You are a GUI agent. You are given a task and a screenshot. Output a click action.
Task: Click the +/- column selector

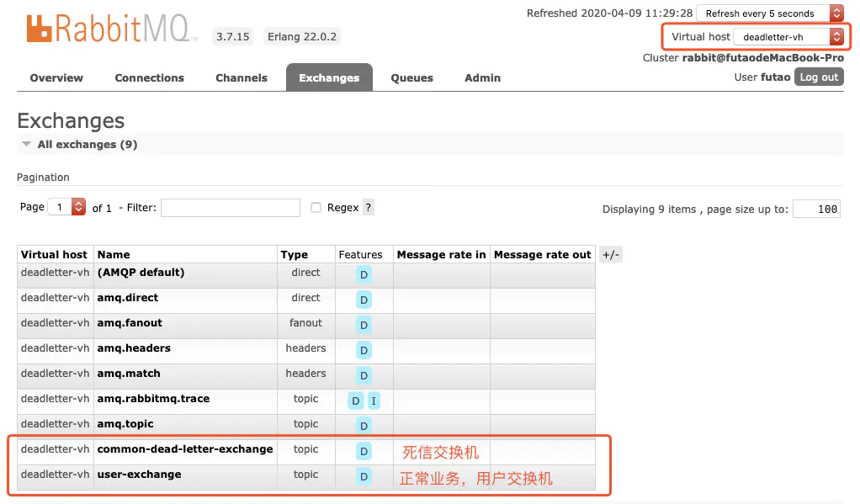click(x=610, y=253)
